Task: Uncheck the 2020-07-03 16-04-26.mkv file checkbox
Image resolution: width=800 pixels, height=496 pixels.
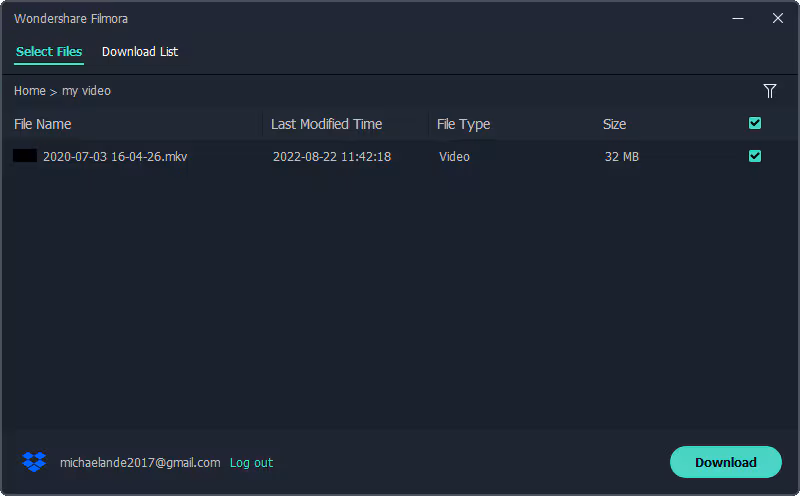Action: point(755,156)
